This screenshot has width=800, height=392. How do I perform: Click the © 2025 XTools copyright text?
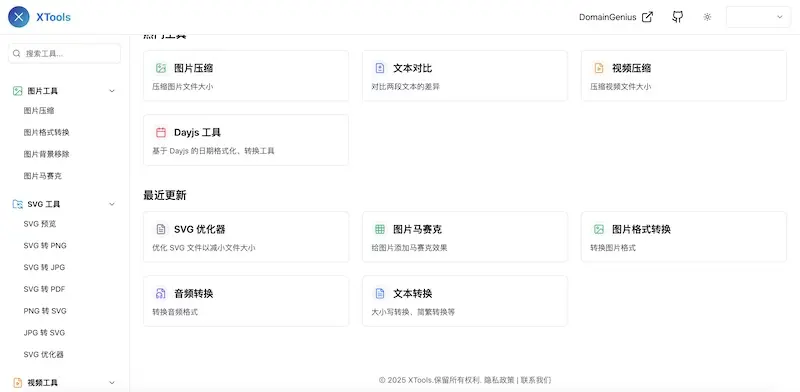[430, 380]
